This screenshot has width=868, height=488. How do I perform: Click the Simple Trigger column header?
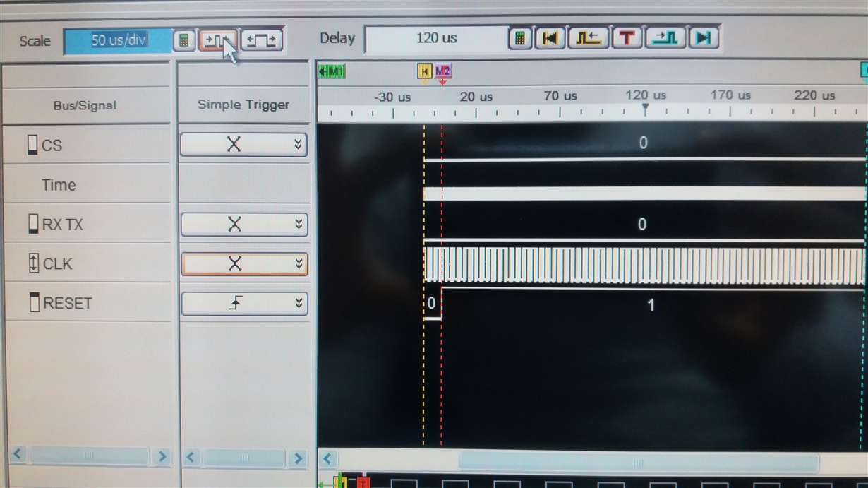(x=243, y=105)
